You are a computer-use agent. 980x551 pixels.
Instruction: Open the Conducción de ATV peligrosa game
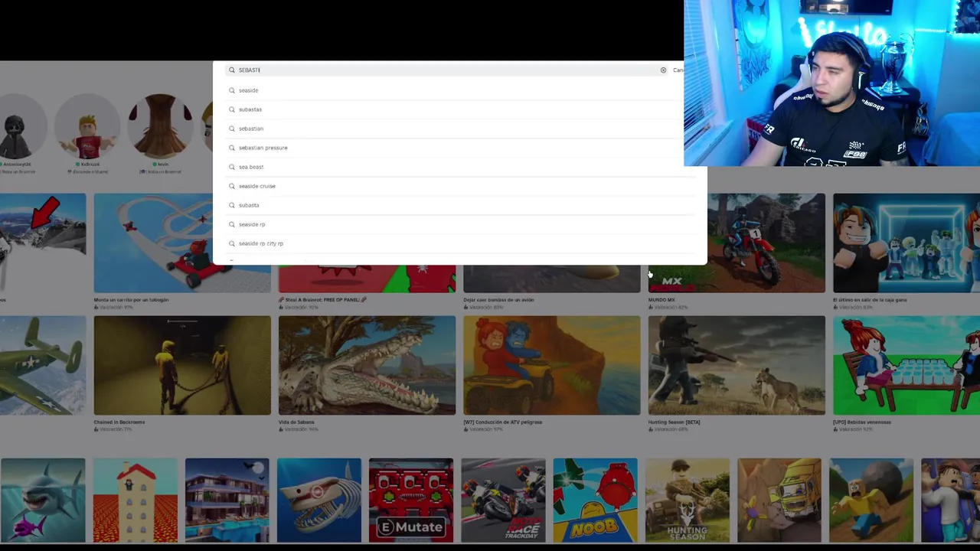[x=551, y=365]
